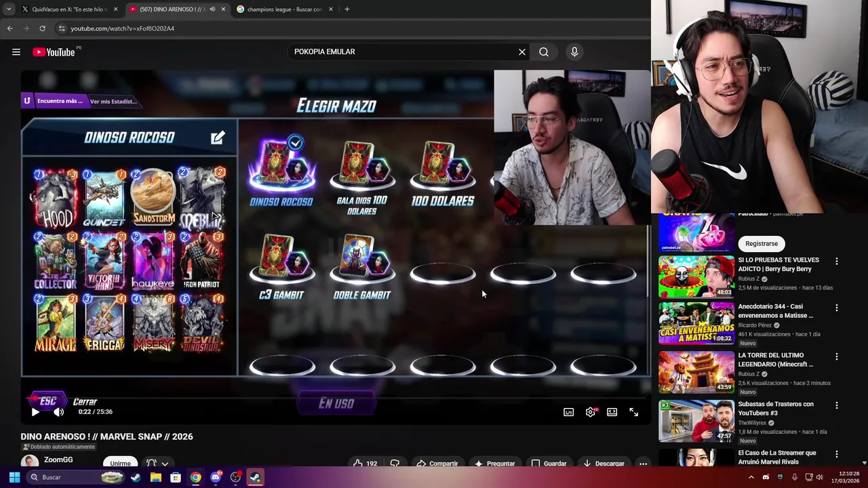The width and height of the screenshot is (868, 488).
Task: Open OBS Studio from the taskbar
Action: pos(235,477)
